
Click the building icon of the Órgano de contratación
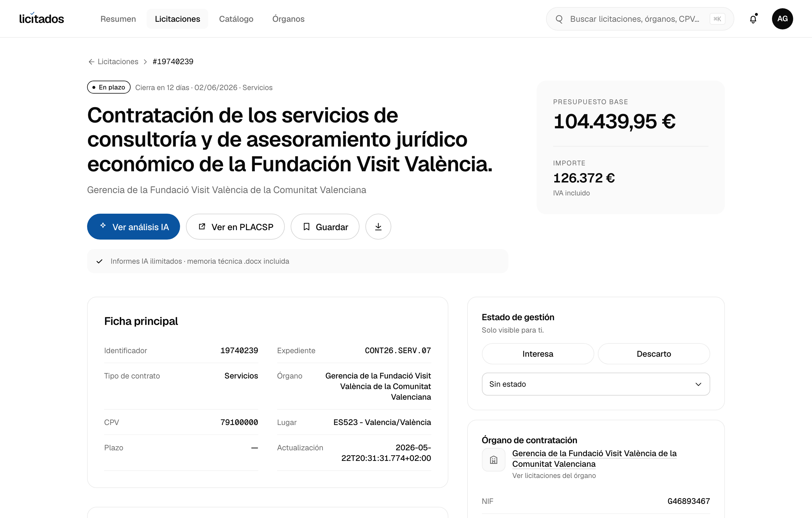pyautogui.click(x=493, y=459)
